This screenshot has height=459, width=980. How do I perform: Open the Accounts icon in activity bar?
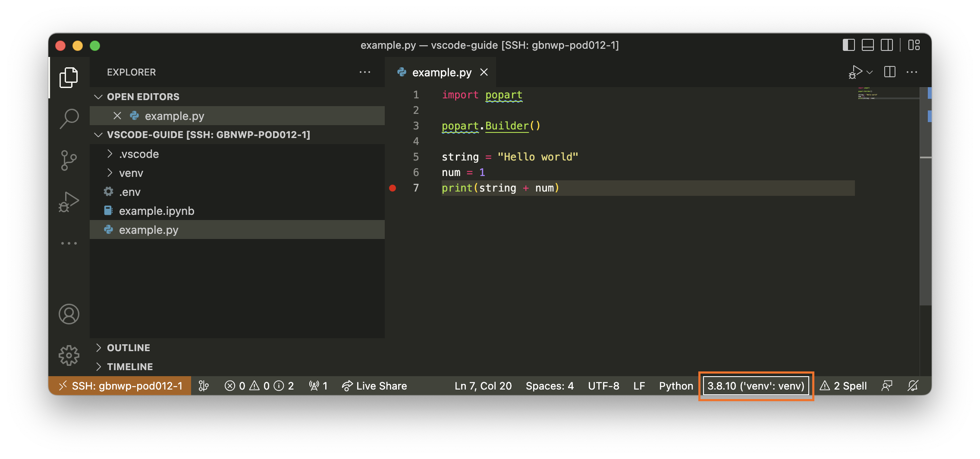click(x=69, y=314)
